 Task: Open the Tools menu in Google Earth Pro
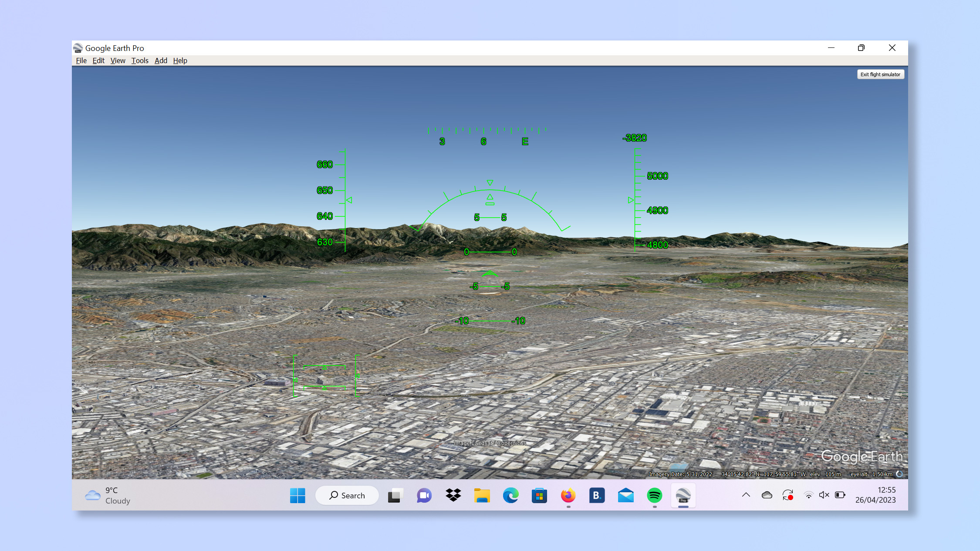pos(139,60)
